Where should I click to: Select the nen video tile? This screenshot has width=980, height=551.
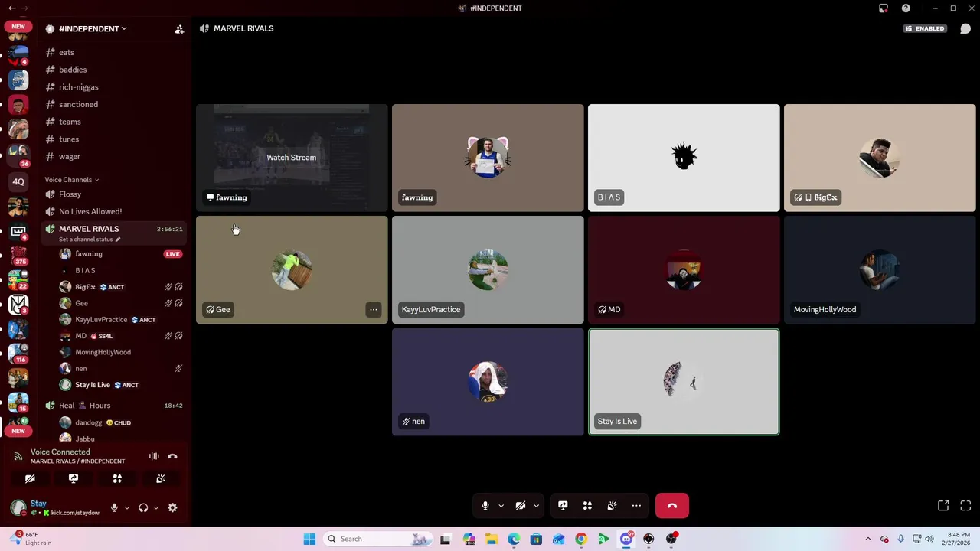coord(488,382)
